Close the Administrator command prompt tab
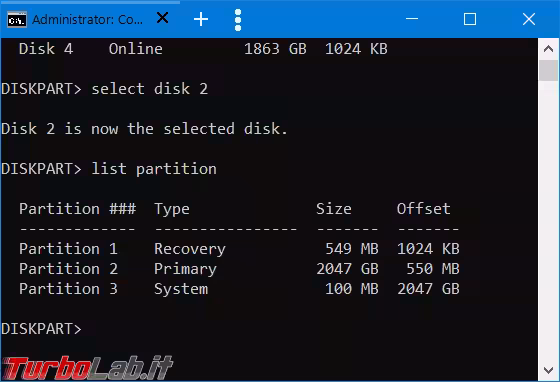 click(162, 17)
